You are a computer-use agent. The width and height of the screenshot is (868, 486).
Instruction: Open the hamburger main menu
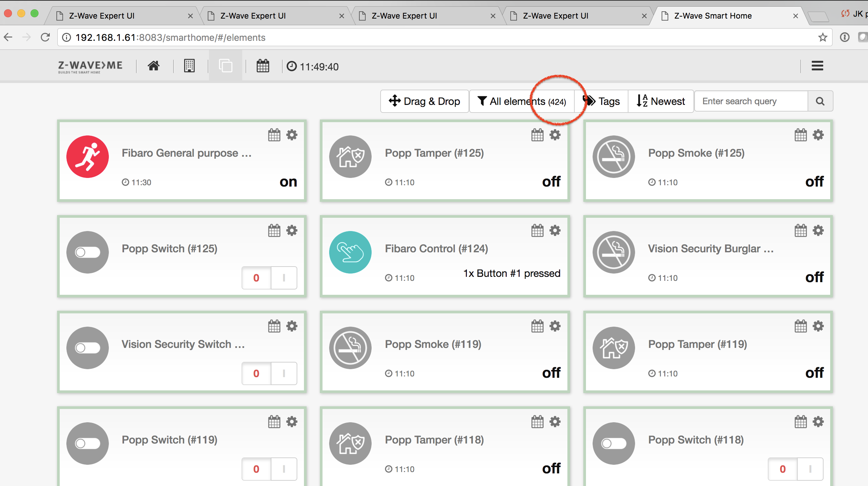click(817, 66)
